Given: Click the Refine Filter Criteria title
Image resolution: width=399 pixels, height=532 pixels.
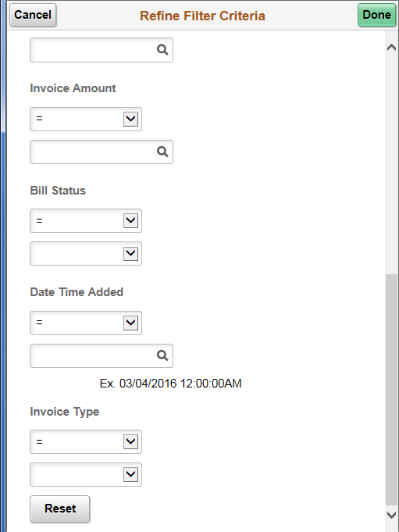Looking at the screenshot, I should [x=202, y=16].
